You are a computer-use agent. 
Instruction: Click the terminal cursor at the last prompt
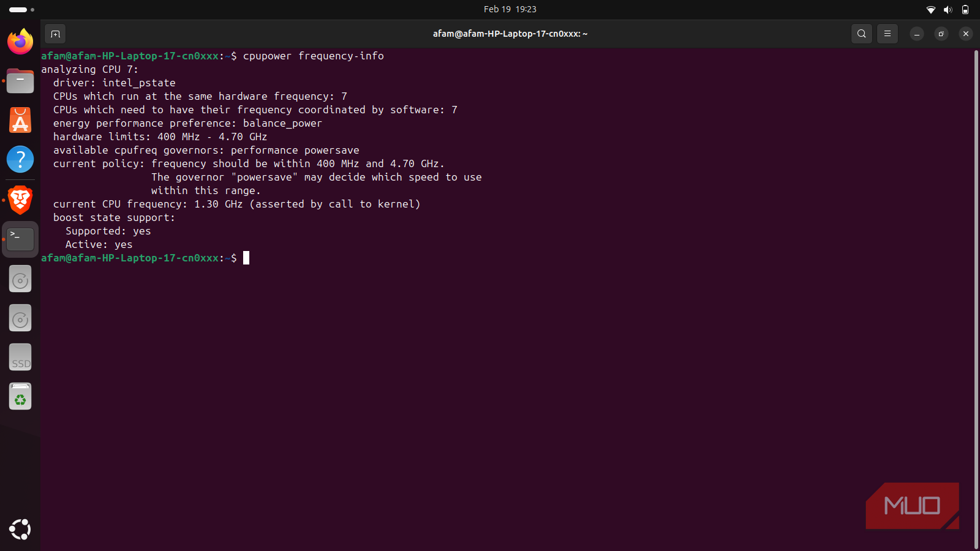(246, 258)
